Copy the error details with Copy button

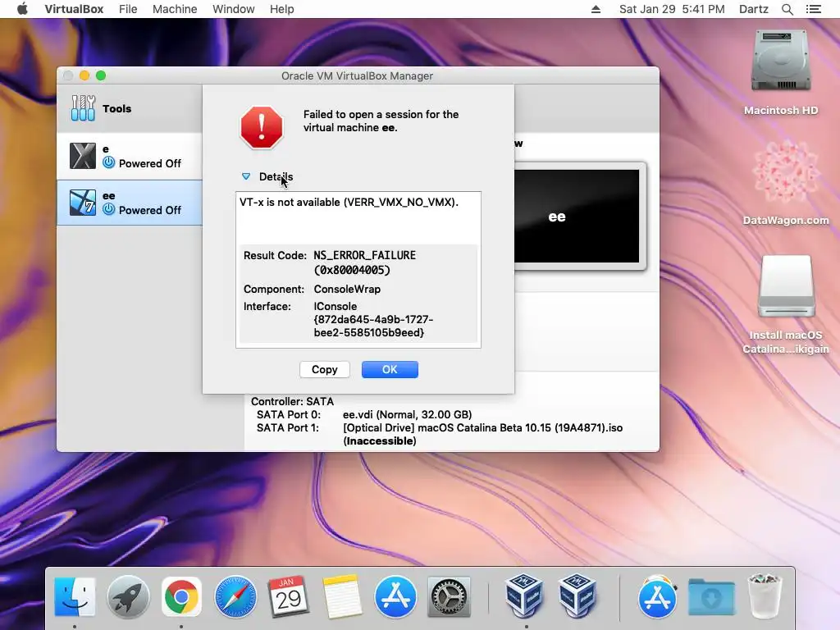[x=325, y=370]
